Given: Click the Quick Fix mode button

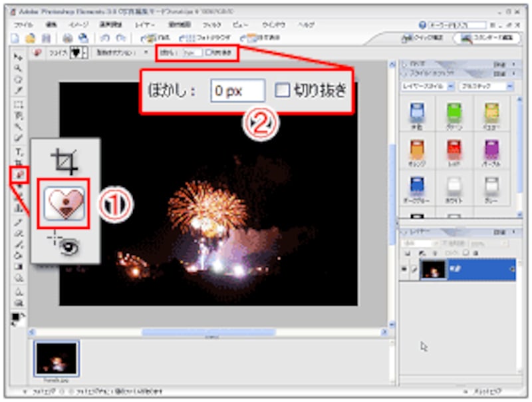Looking at the screenshot, I should [x=427, y=38].
